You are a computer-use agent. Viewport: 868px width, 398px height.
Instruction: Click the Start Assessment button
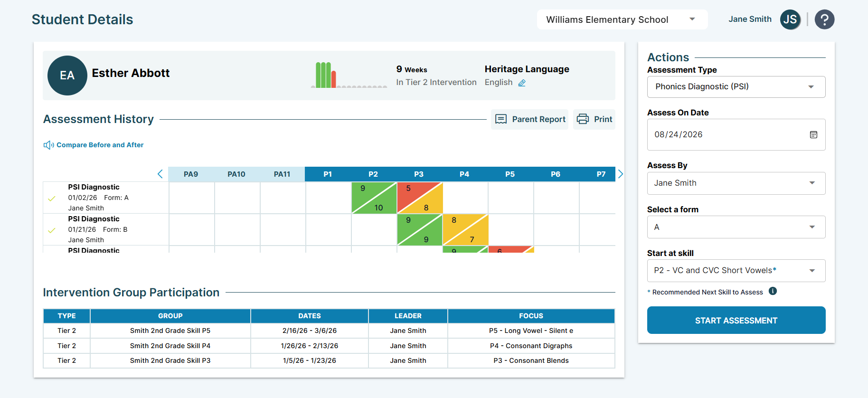pos(736,320)
